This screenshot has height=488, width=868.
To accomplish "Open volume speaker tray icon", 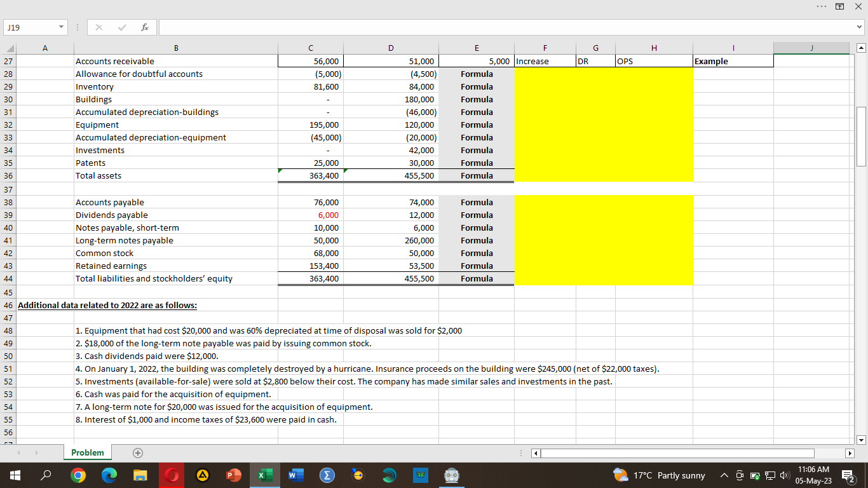I will [x=784, y=475].
